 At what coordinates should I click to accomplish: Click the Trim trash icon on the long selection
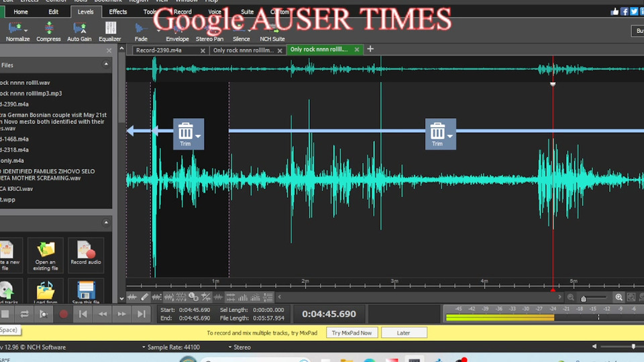click(437, 132)
